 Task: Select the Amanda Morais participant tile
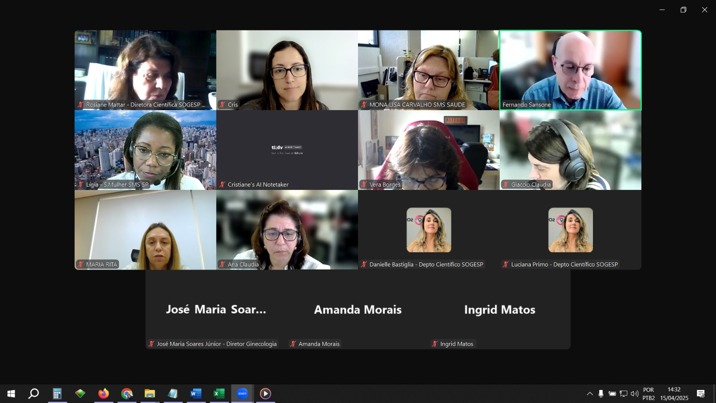[x=357, y=310]
